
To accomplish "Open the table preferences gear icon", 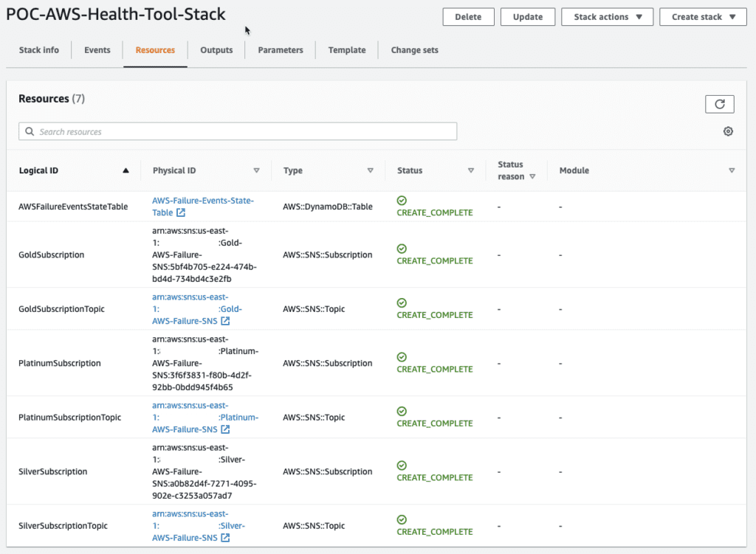I will click(728, 131).
